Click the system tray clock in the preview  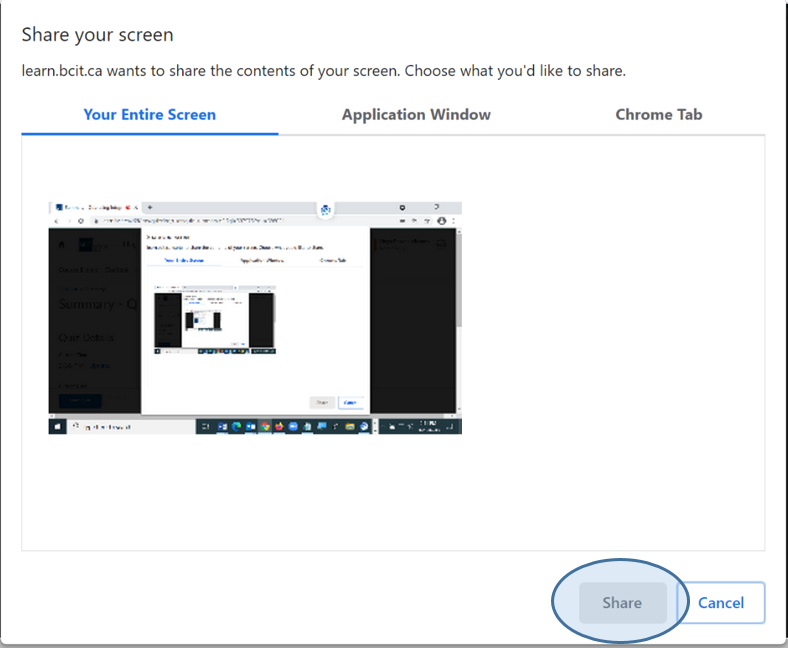pyautogui.click(x=433, y=426)
